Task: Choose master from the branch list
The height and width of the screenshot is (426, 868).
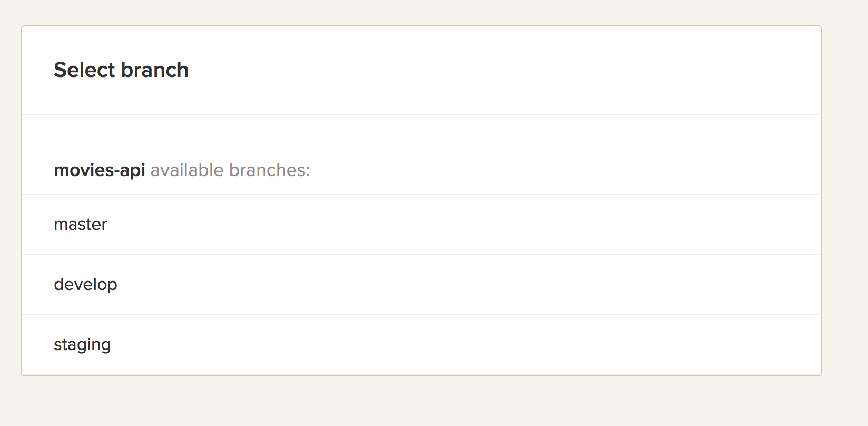Action: pos(421,225)
